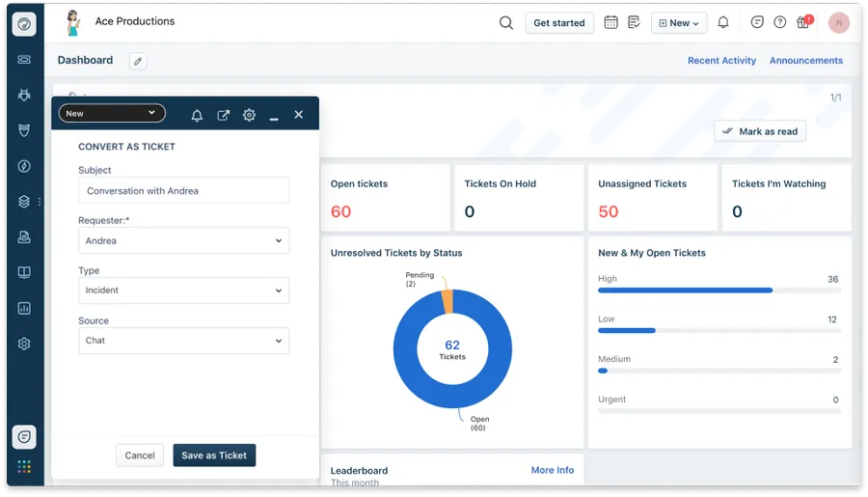Viewport: 868px width, 497px height.
Task: Open the tasks checklist icon in header
Action: [x=634, y=22]
